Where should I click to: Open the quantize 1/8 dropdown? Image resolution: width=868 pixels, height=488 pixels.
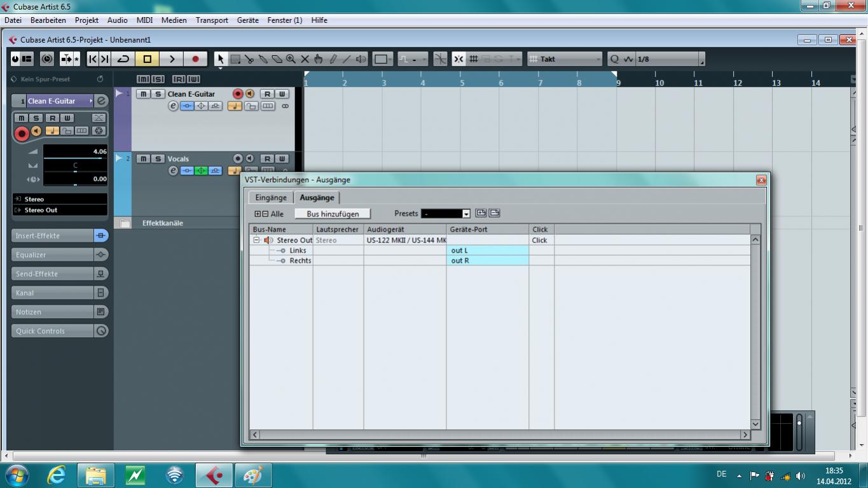click(x=701, y=60)
